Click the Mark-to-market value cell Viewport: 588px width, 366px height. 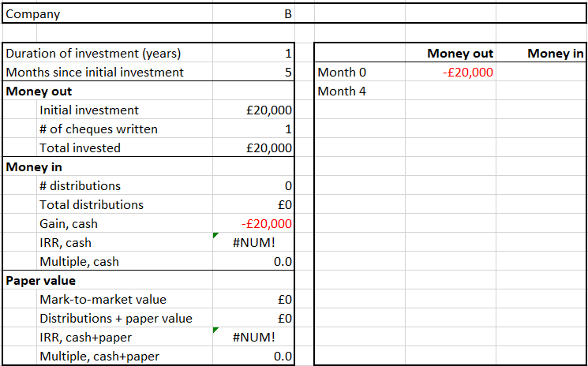point(253,300)
